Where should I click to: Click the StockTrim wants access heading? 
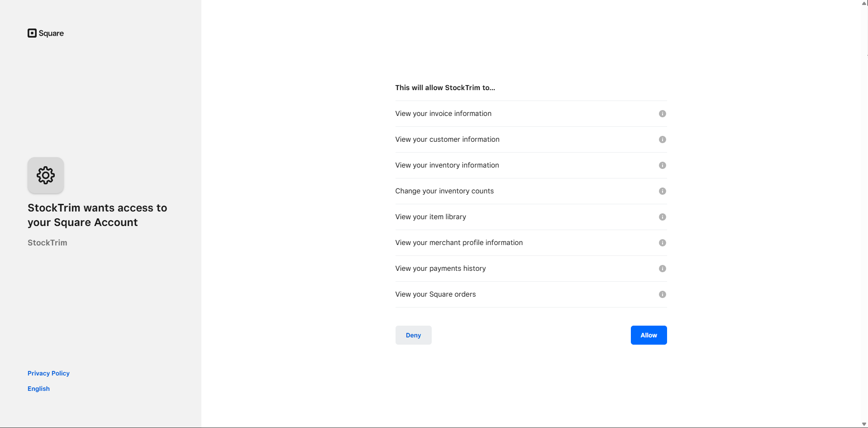pyautogui.click(x=97, y=215)
